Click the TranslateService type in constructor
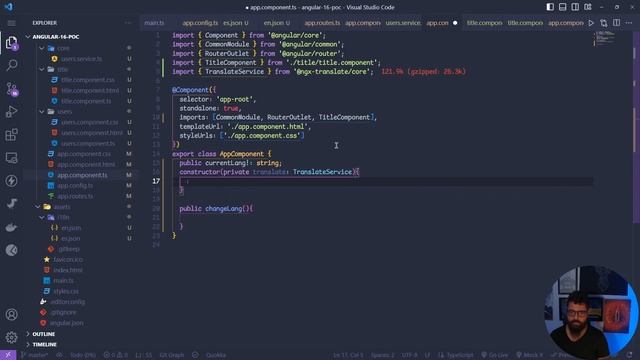 [x=322, y=172]
